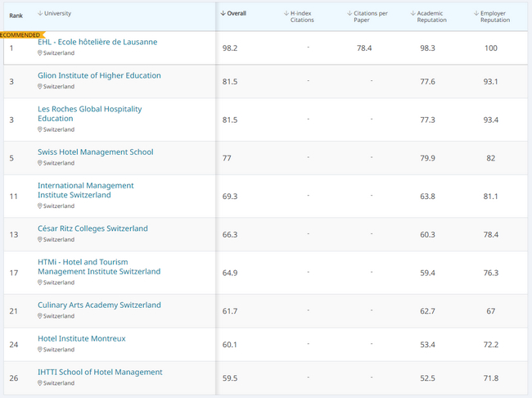Select Employer Reputation value 67

point(490,311)
